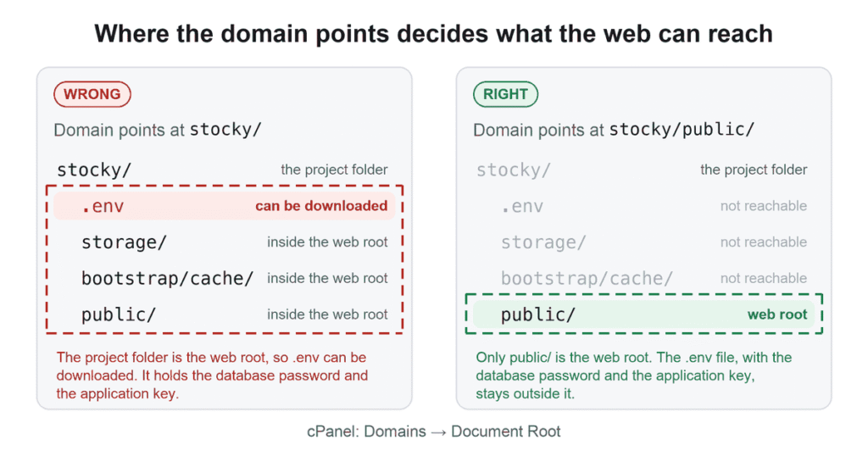The height and width of the screenshot is (456, 868).
Task: Click 'bootstrap/cache/' in the WRONG panel
Action: click(167, 278)
